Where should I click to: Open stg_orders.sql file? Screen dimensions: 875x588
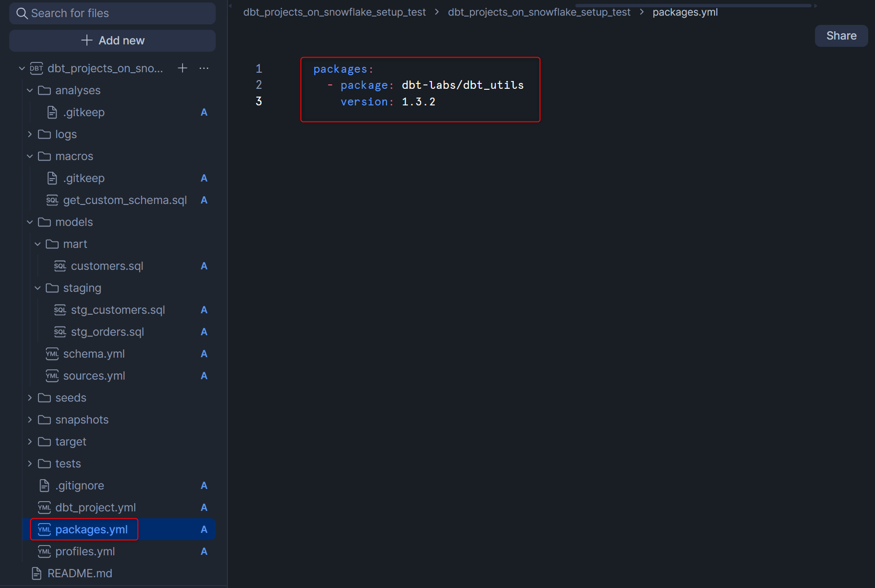click(x=107, y=332)
